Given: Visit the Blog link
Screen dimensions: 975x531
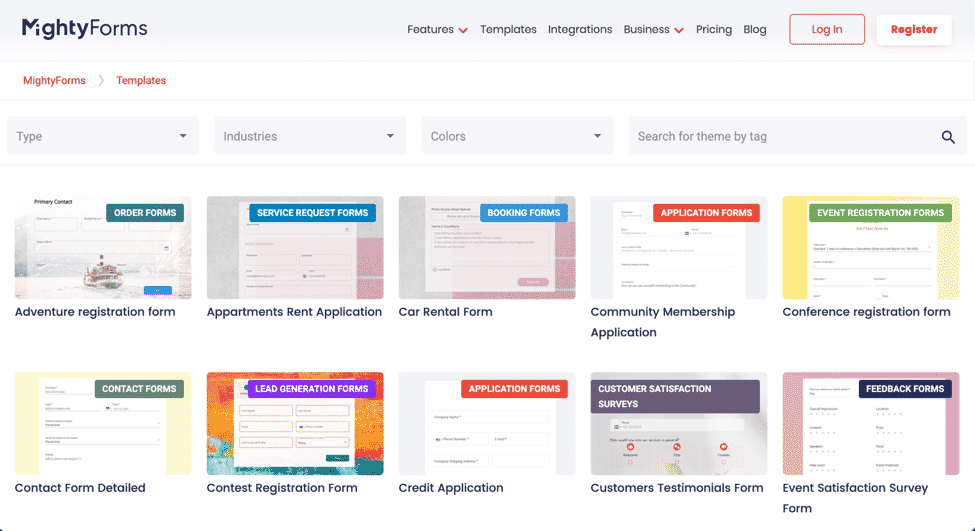Looking at the screenshot, I should 755,30.
